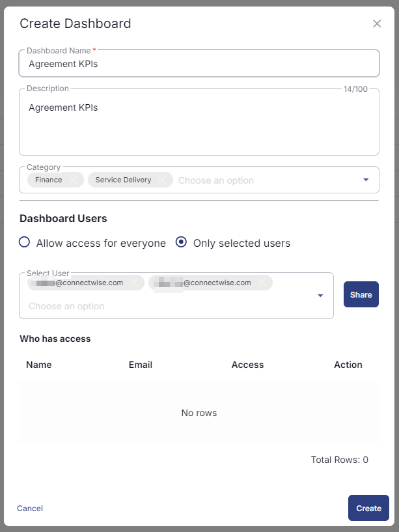
Task: Sort by the Name column header
Action: [x=39, y=365]
